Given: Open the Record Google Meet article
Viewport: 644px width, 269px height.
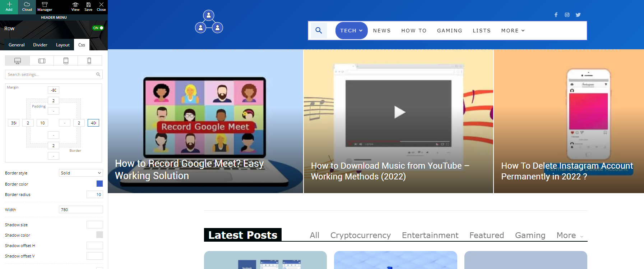Looking at the screenshot, I should click(189, 169).
